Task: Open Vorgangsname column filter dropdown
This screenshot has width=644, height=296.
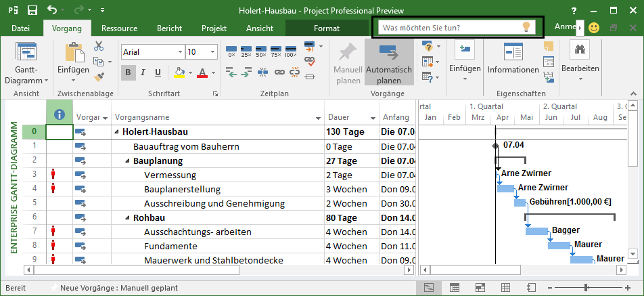Action: [x=319, y=118]
